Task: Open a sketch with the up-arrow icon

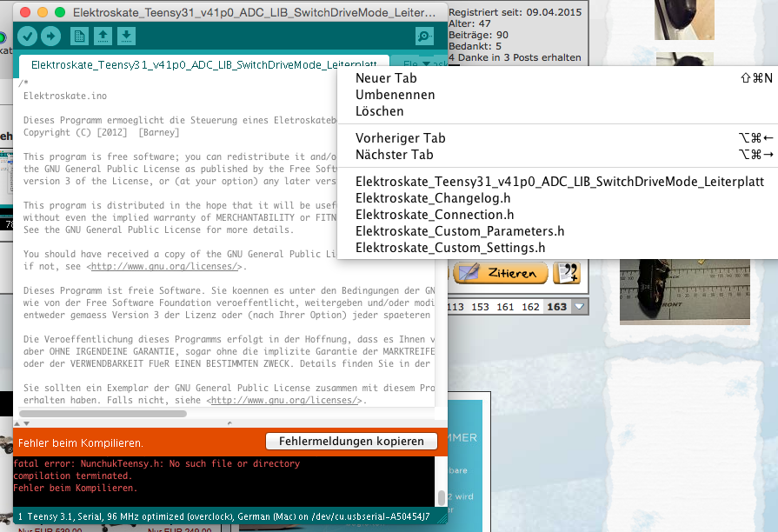Action: [103, 36]
